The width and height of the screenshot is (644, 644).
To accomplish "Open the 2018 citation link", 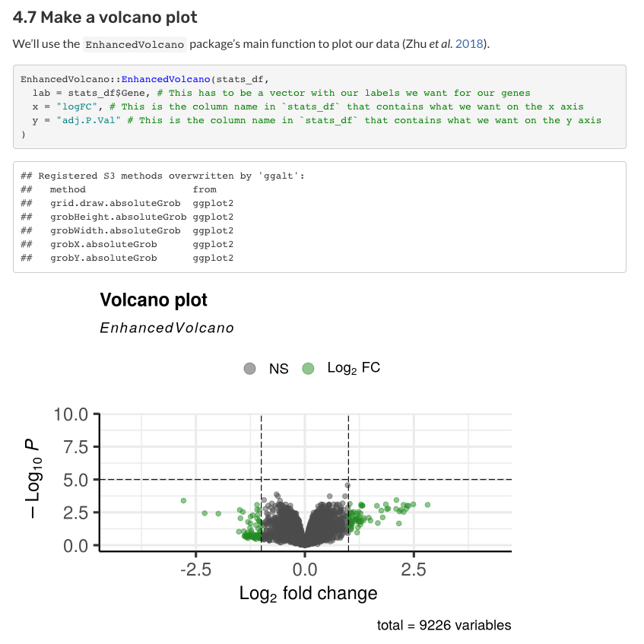I will pyautogui.click(x=469, y=44).
